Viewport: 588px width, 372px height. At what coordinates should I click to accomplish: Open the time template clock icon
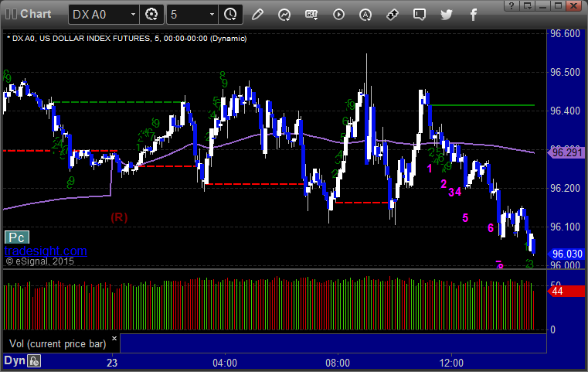pos(230,15)
